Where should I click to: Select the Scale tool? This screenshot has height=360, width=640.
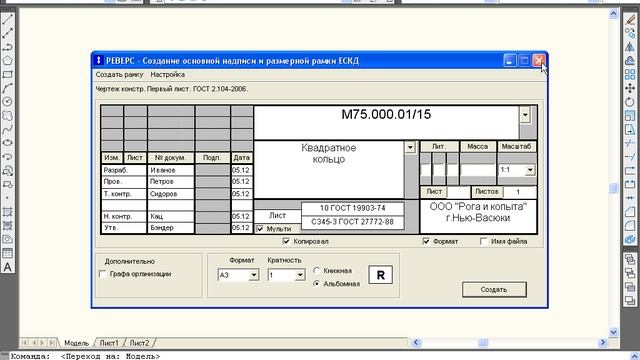(630, 116)
